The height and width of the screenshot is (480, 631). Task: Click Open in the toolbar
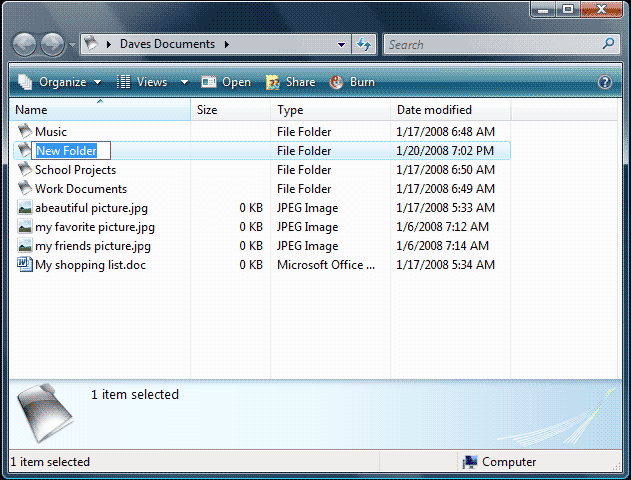pos(226,82)
